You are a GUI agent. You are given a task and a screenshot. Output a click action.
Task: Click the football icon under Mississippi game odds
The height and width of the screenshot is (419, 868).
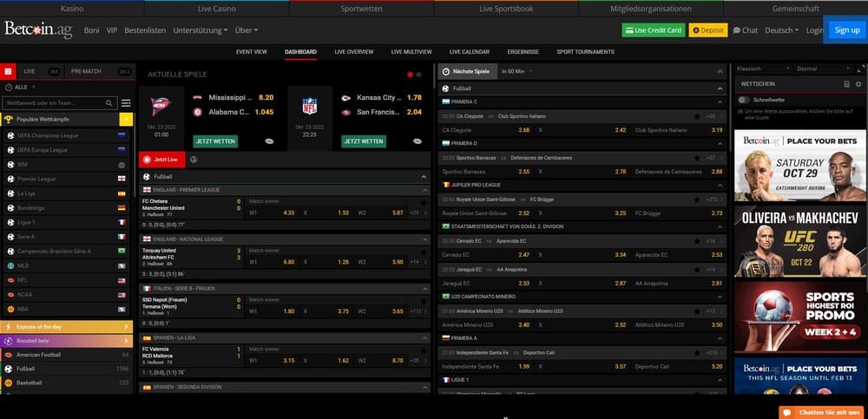click(x=269, y=141)
